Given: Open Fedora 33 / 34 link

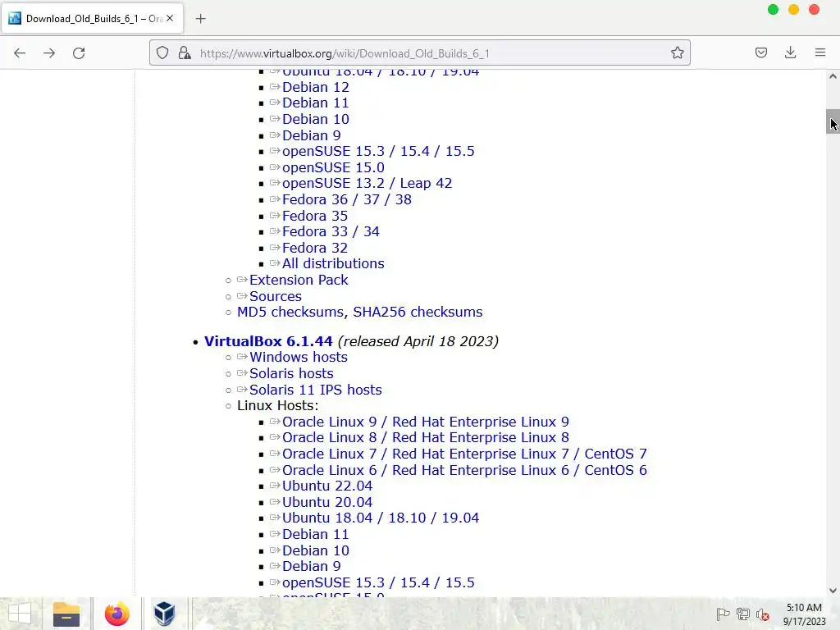Looking at the screenshot, I should (x=331, y=231).
